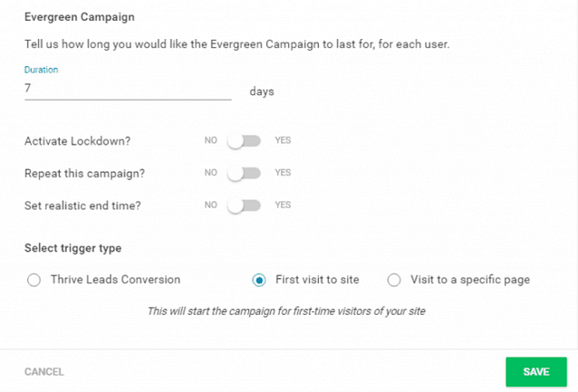Click the Evergreen Campaign heading
Screen dimensions: 578x392
pos(80,17)
